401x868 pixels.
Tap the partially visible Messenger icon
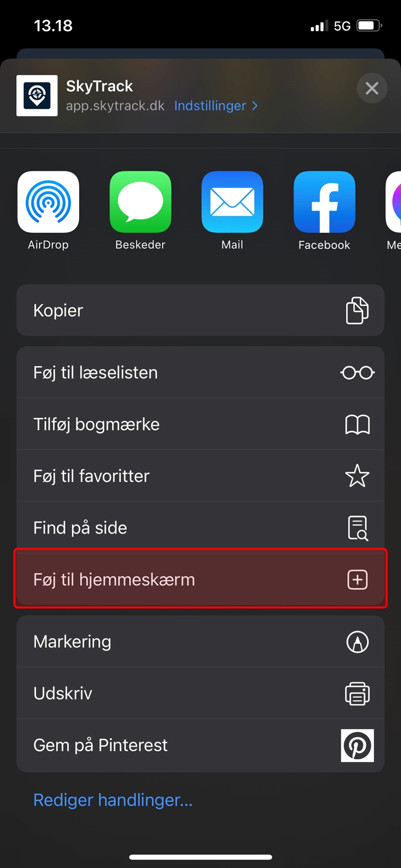click(393, 202)
